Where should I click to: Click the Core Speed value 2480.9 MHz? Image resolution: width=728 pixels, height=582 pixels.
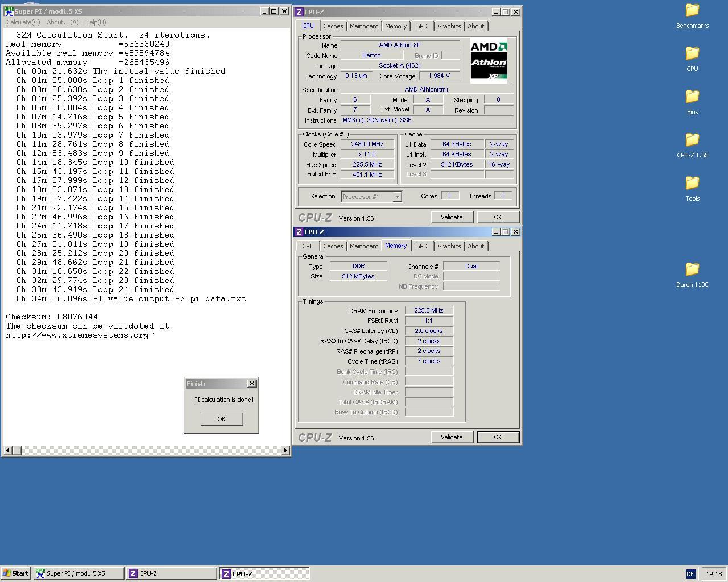coord(367,144)
